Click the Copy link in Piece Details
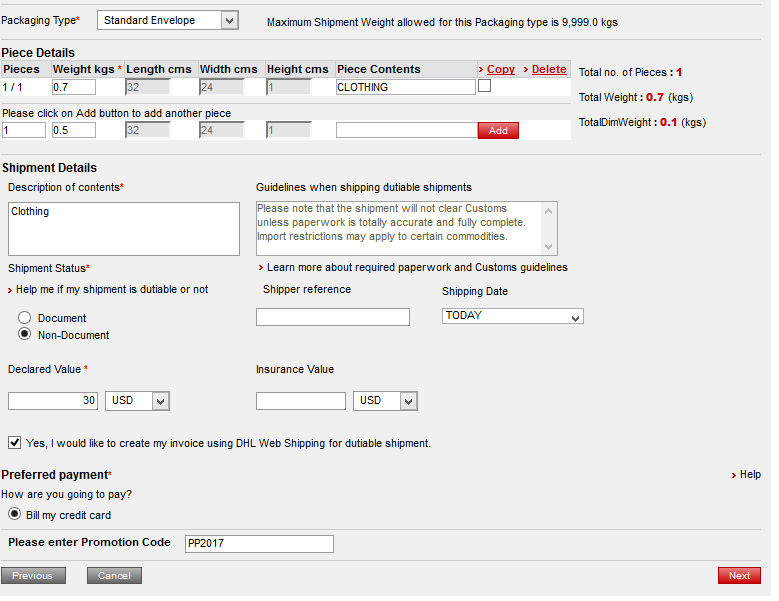Viewport: 779px width, 601px height. tap(500, 69)
